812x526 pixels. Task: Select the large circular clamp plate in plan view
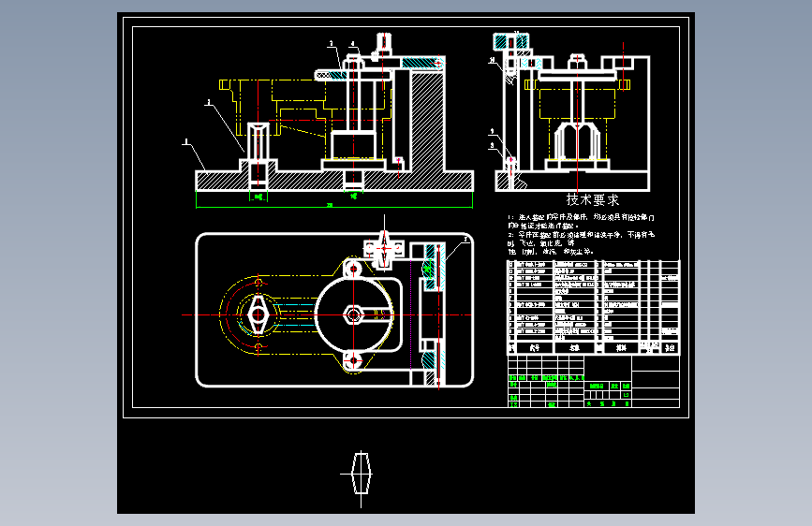[x=354, y=314]
